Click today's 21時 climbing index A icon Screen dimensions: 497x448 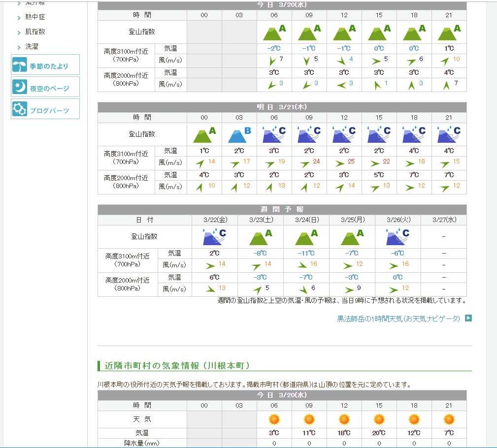449,32
